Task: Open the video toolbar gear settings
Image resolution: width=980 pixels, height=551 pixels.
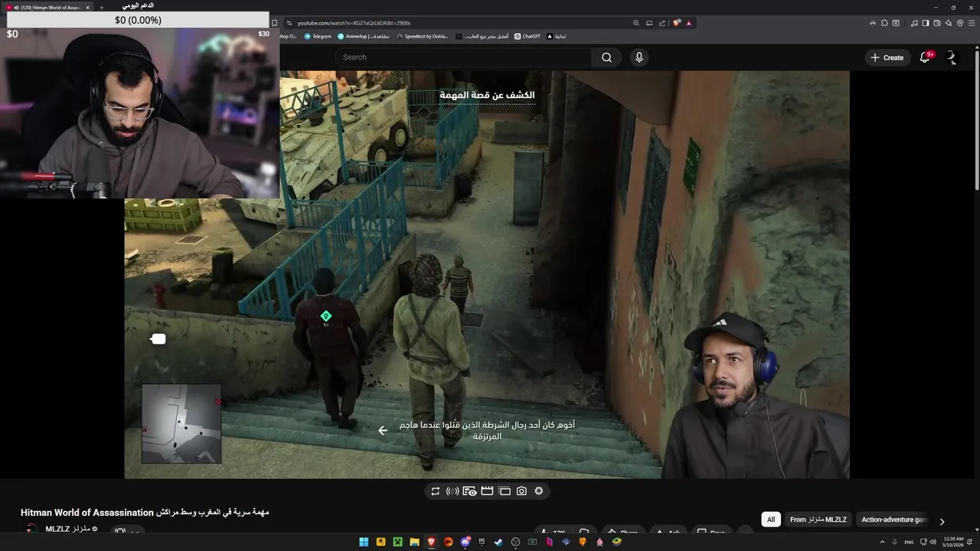Action: coord(539,491)
